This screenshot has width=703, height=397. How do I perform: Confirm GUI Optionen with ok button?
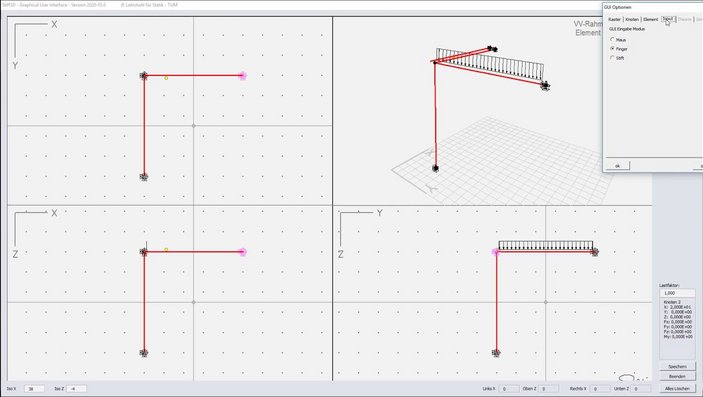[x=617, y=166]
